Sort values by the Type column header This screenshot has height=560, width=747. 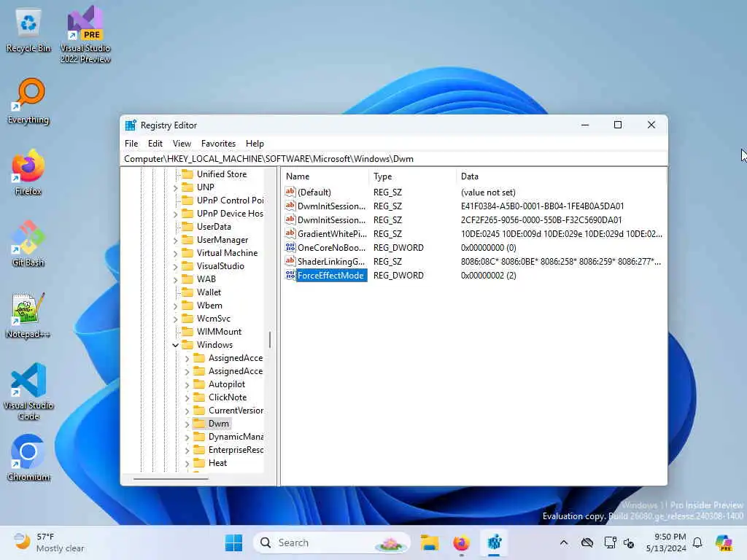(412, 176)
